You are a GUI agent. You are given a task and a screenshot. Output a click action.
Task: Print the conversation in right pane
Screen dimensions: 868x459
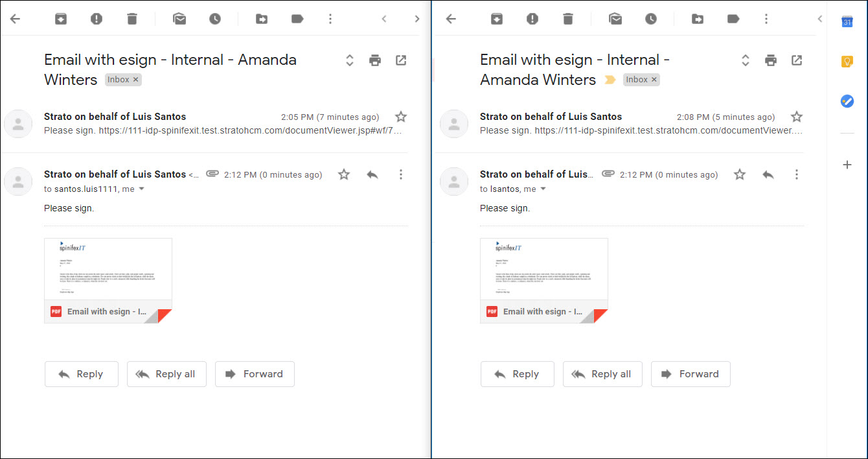pyautogui.click(x=770, y=60)
